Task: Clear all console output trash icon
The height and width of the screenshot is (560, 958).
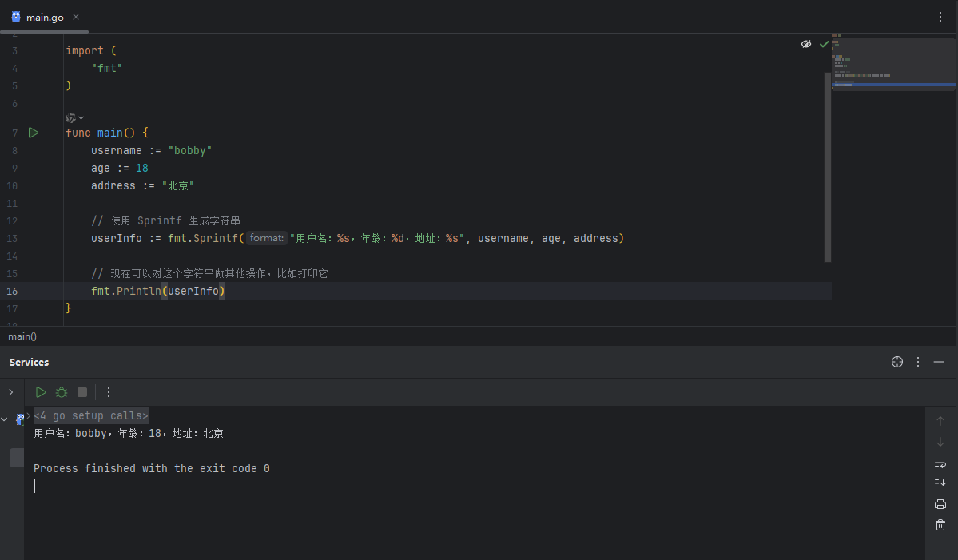Action: 940,525
